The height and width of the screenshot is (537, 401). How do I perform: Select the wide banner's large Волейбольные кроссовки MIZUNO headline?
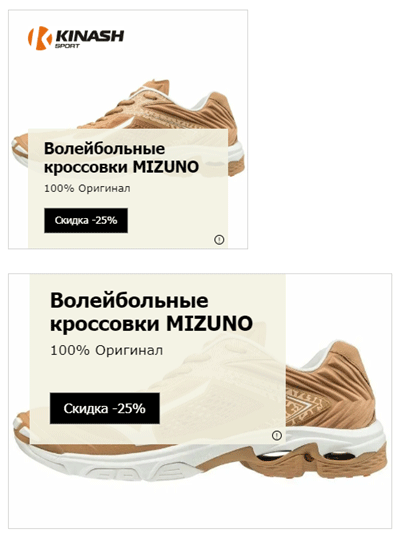pyautogui.click(x=151, y=312)
